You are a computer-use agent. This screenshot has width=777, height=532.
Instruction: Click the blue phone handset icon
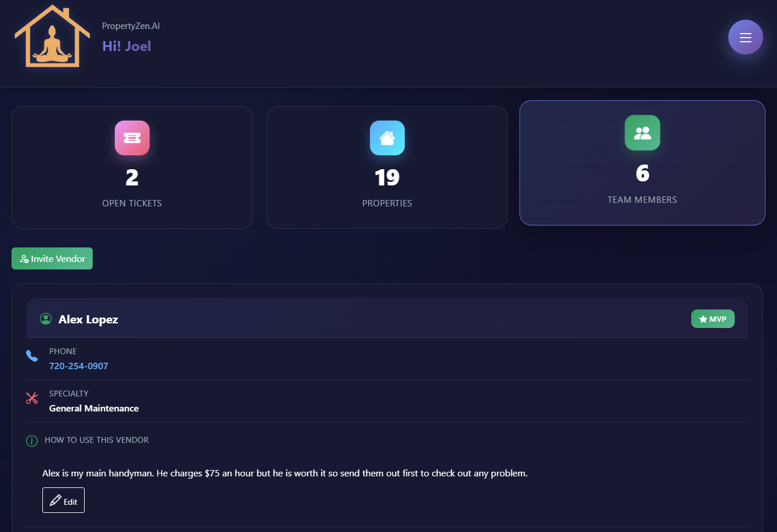click(x=32, y=356)
